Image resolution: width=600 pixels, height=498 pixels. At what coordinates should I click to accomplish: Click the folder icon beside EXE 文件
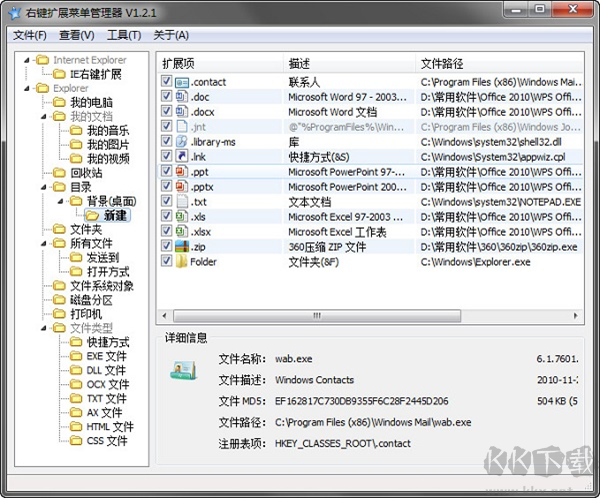tap(76, 356)
